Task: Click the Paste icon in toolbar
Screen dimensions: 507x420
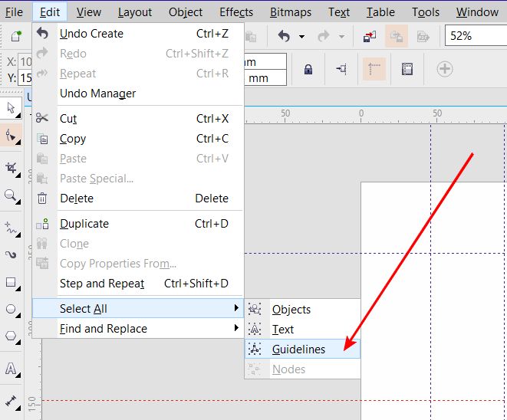Action: [251, 36]
